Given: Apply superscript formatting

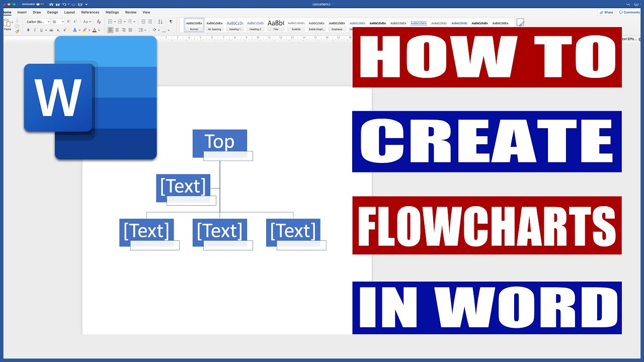Looking at the screenshot, I should click(65, 30).
